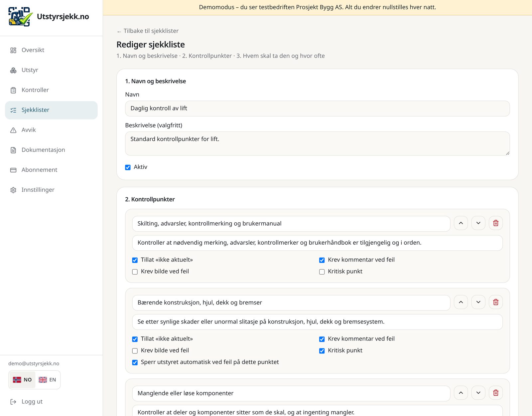
Task: Open Dokumentasjon in the sidebar
Action: 51,150
